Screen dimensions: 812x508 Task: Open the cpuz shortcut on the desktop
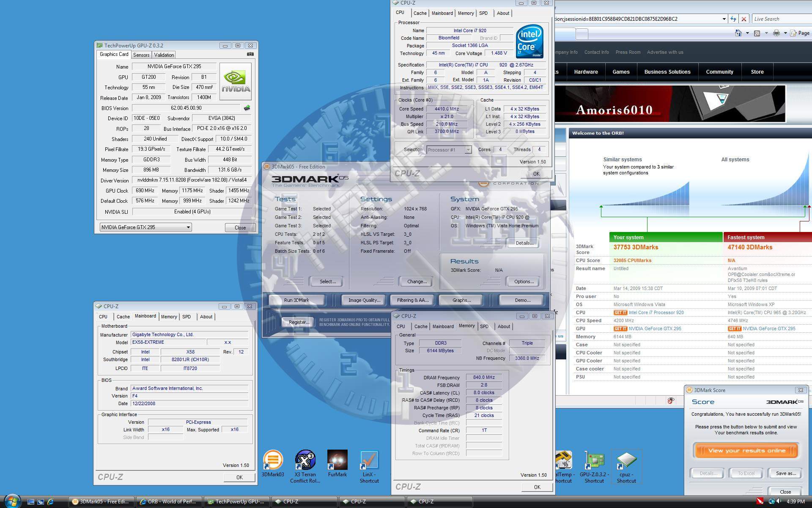coord(626,466)
